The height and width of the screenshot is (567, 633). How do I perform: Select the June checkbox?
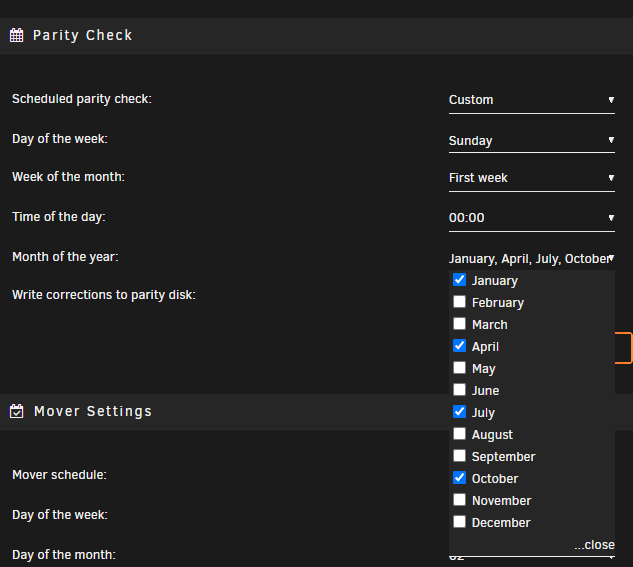pos(459,390)
